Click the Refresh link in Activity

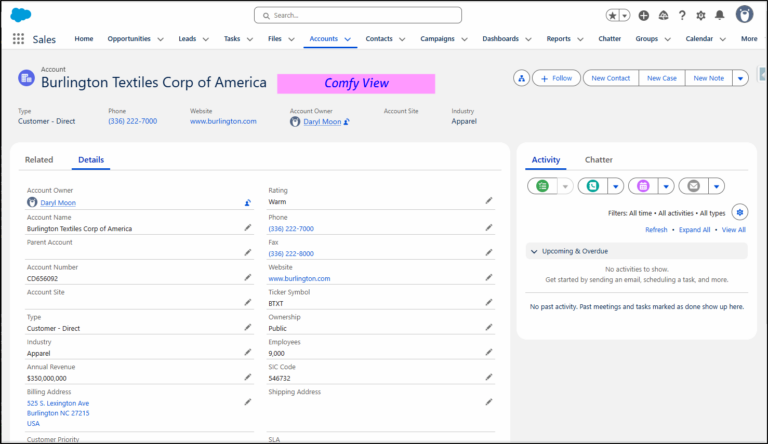coord(656,229)
